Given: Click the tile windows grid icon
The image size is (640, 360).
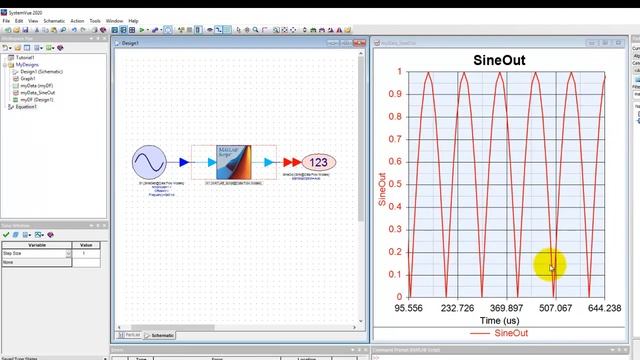Looking at the screenshot, I should (x=132, y=30).
